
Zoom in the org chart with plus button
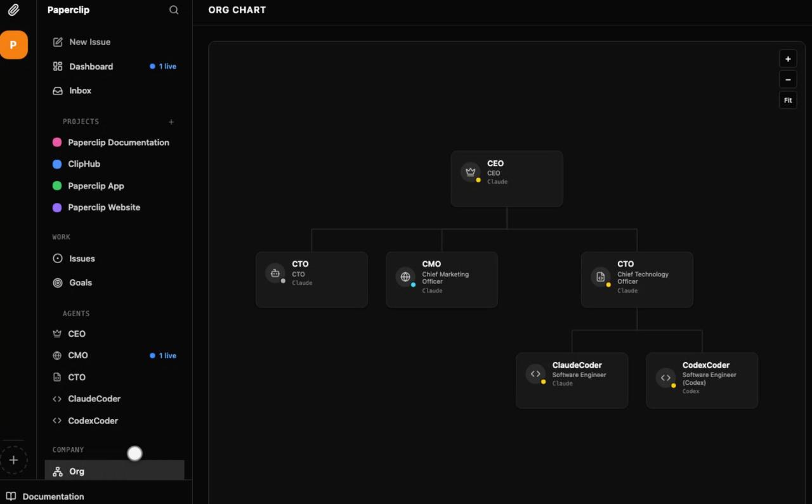[788, 59]
